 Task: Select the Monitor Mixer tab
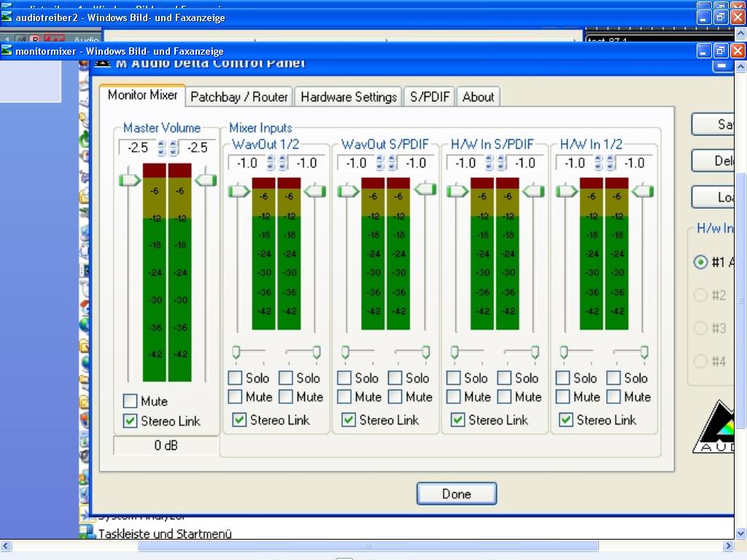tap(142, 95)
